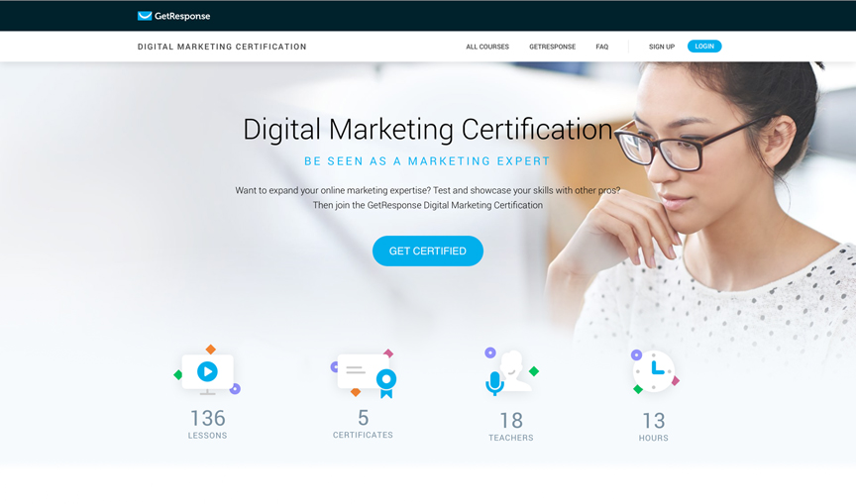
Task: Click the GetResponse brand name text
Action: tap(182, 16)
